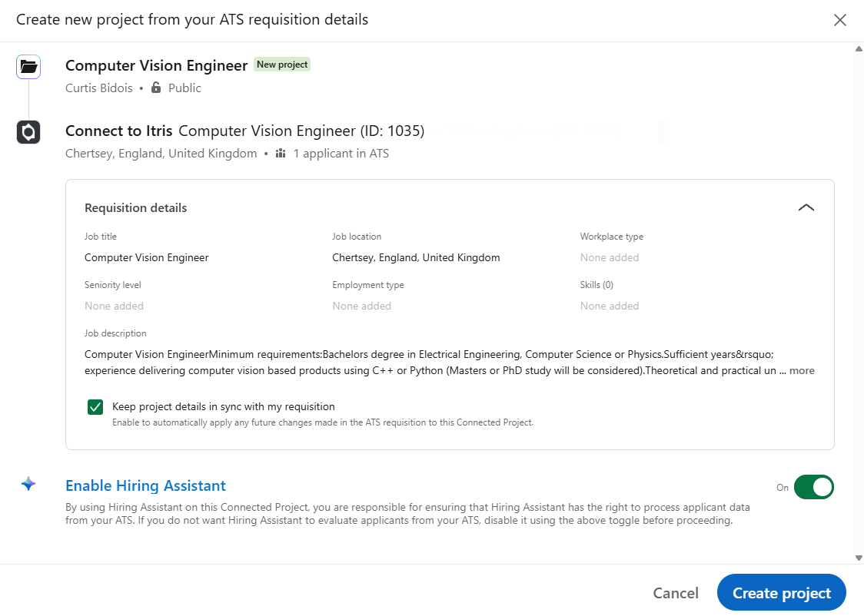Click the Keep project details in sync label
Image resolution: width=864 pixels, height=616 pixels.
click(x=224, y=407)
